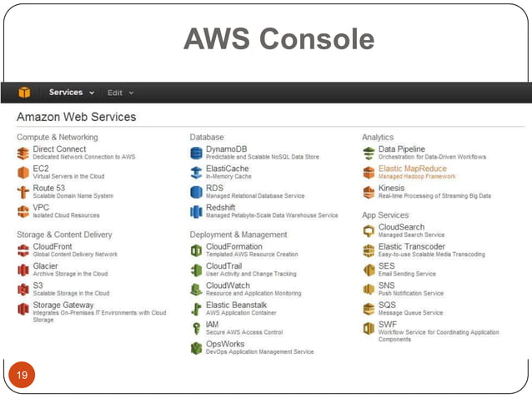Click the Elastic Beanstalk icon
The height and width of the screenshot is (399, 532).
[x=196, y=309]
